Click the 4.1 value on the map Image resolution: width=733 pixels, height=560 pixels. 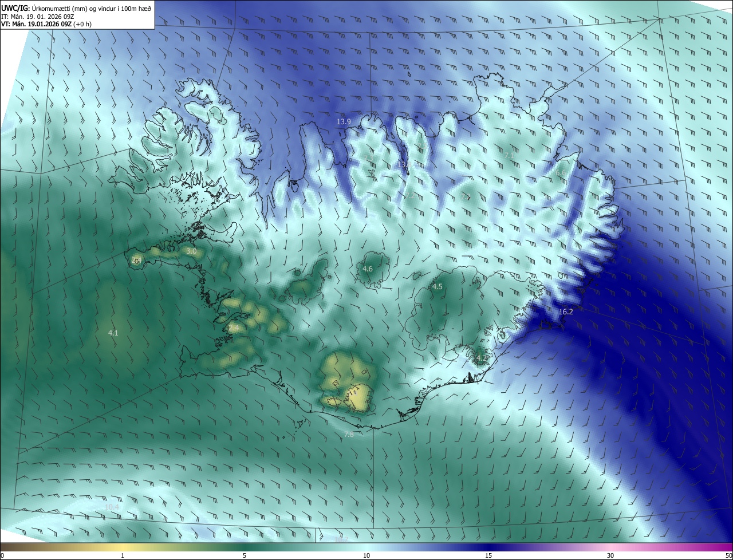(x=113, y=333)
